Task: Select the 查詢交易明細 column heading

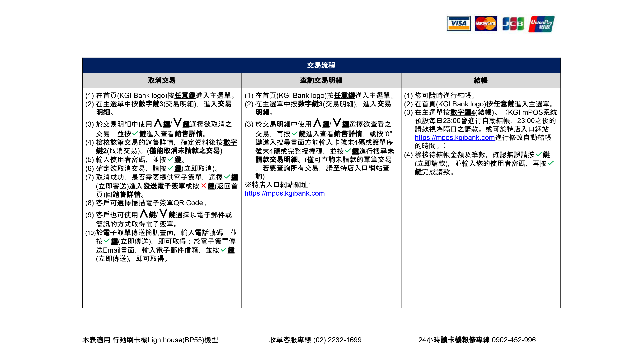Action: coord(321,80)
